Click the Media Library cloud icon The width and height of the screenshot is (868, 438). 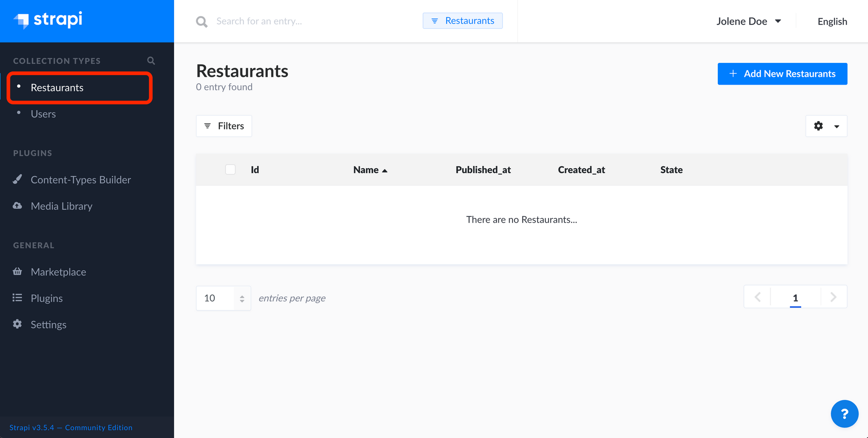pyautogui.click(x=17, y=206)
